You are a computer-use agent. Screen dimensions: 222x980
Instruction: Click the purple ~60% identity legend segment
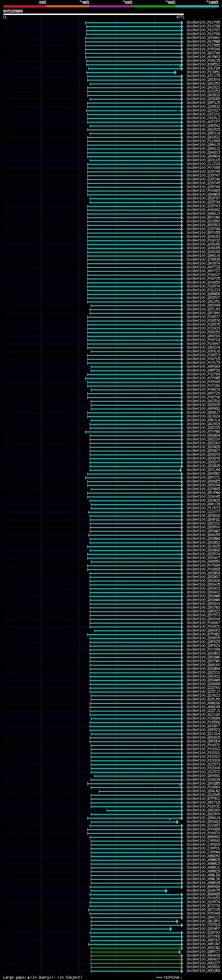pos(111,6)
